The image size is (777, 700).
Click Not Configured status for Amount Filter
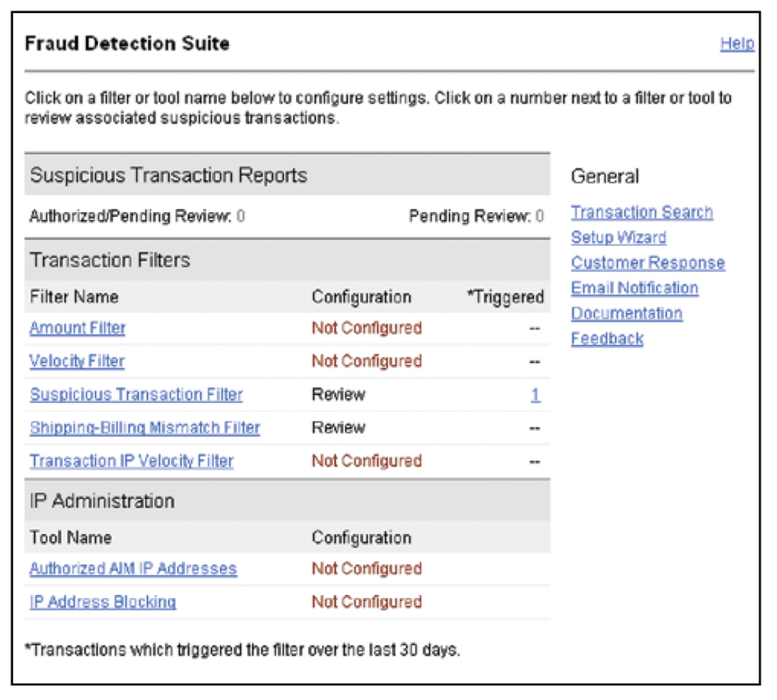coord(367,328)
